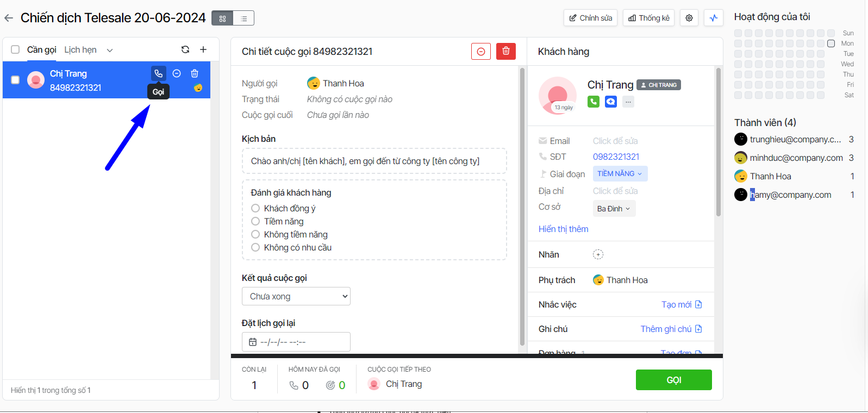Screen dimensions: 868x413
Task: Click the callback date and time field
Action: tap(296, 342)
